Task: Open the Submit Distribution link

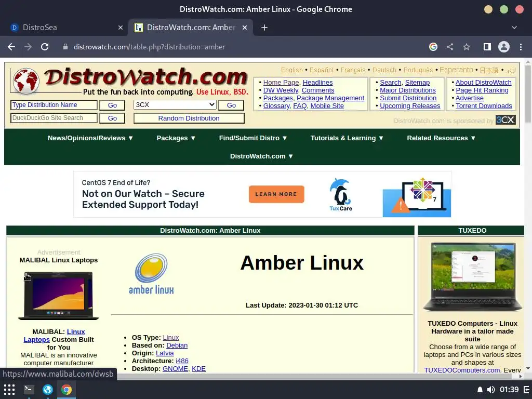Action: click(408, 98)
